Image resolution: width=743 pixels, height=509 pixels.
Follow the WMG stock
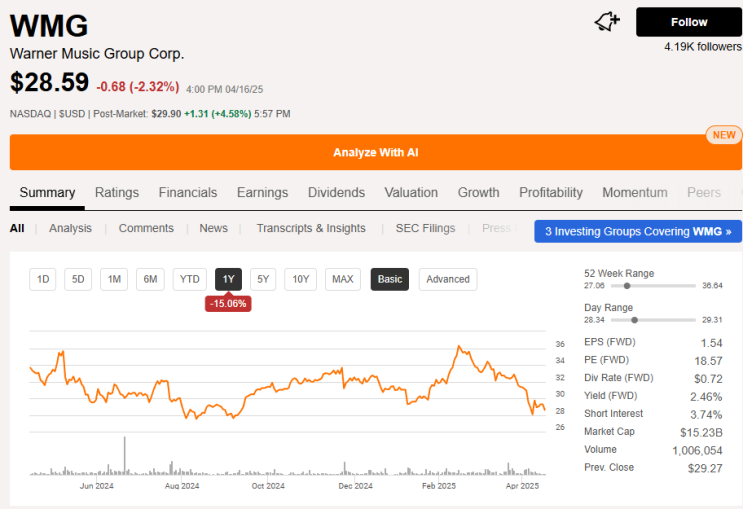tap(689, 22)
